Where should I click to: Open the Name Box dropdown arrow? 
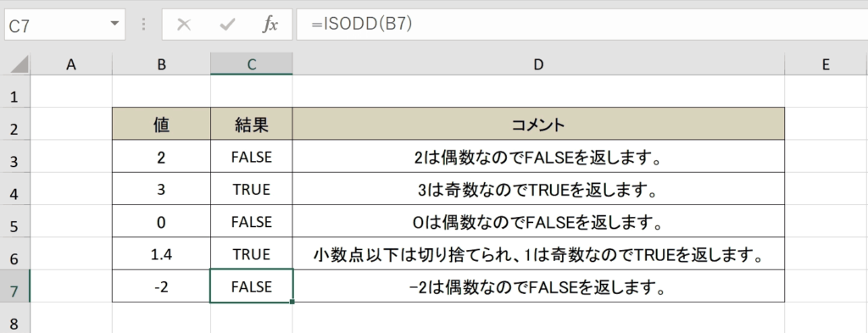click(x=114, y=24)
